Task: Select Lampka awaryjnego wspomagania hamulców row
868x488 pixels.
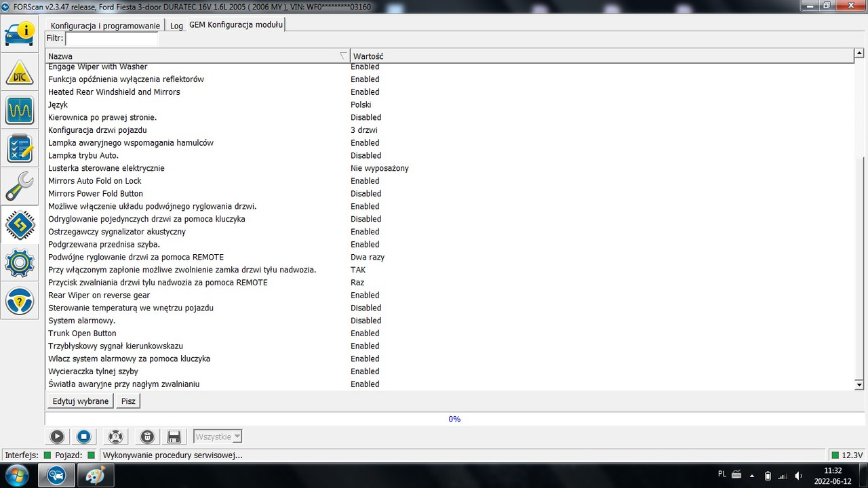Action: (450, 143)
